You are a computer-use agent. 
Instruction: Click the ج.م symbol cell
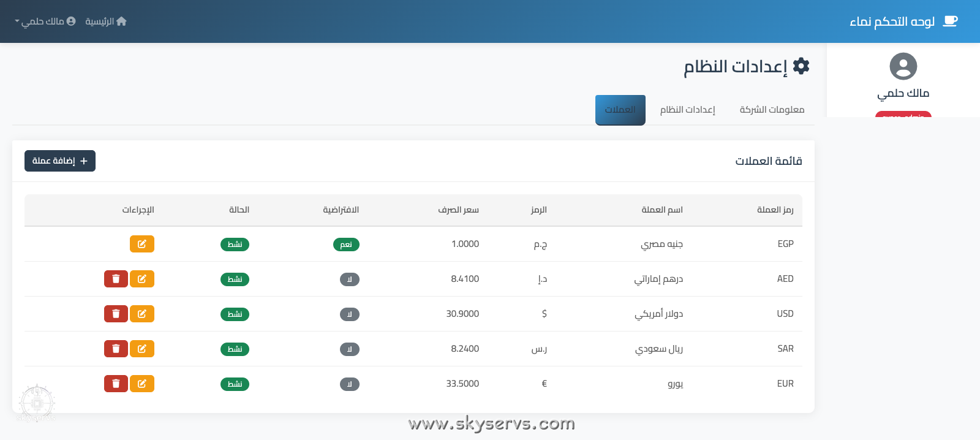pyautogui.click(x=540, y=244)
